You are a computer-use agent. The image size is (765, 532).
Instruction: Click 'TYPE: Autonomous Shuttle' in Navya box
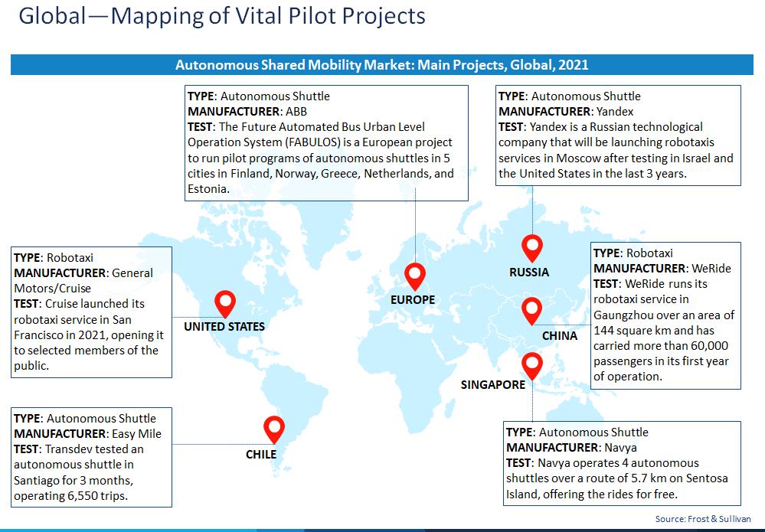[577, 432]
